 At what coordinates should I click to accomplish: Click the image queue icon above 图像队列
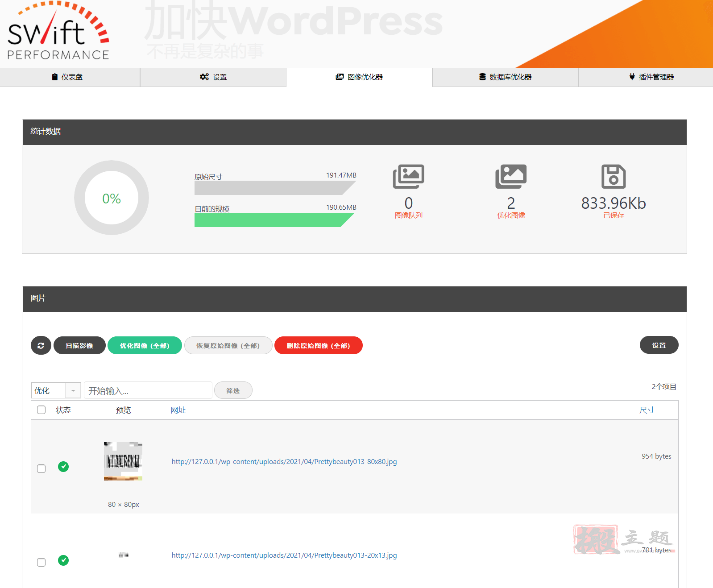pyautogui.click(x=408, y=177)
